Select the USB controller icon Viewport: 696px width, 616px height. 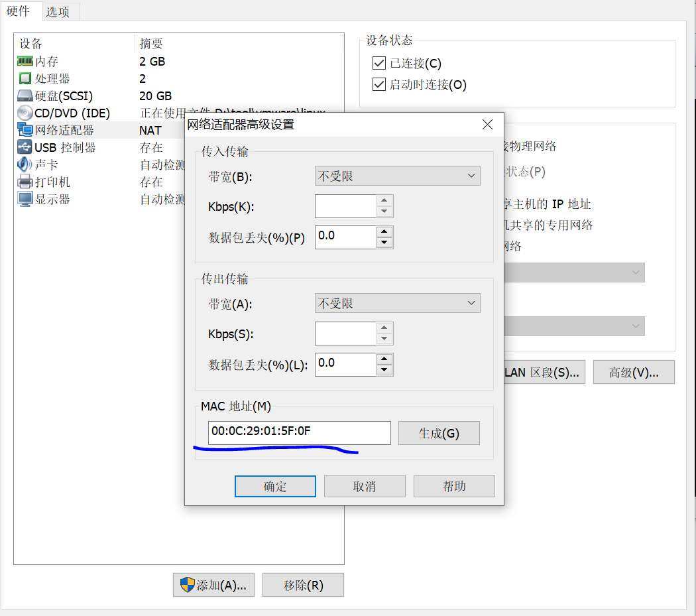25,147
